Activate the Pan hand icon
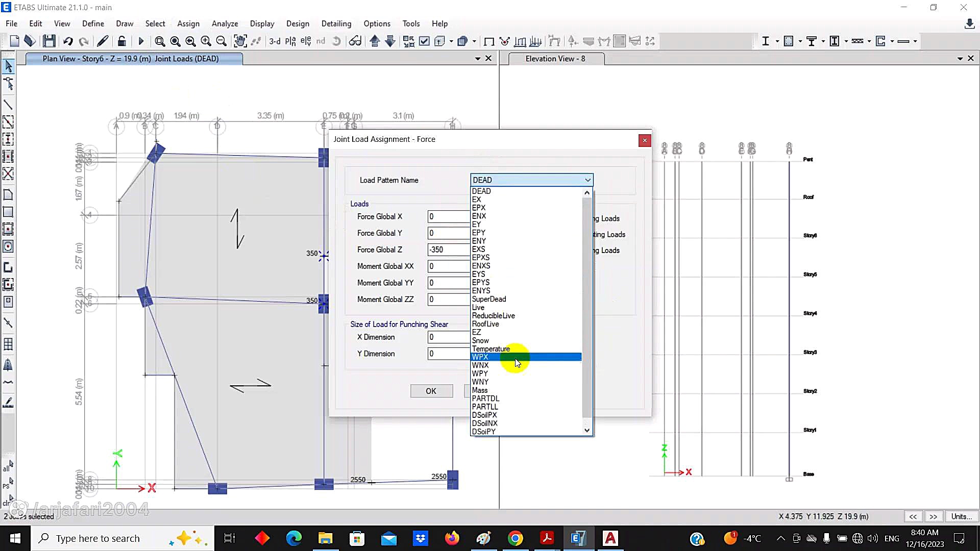980x551 pixels. (x=240, y=41)
